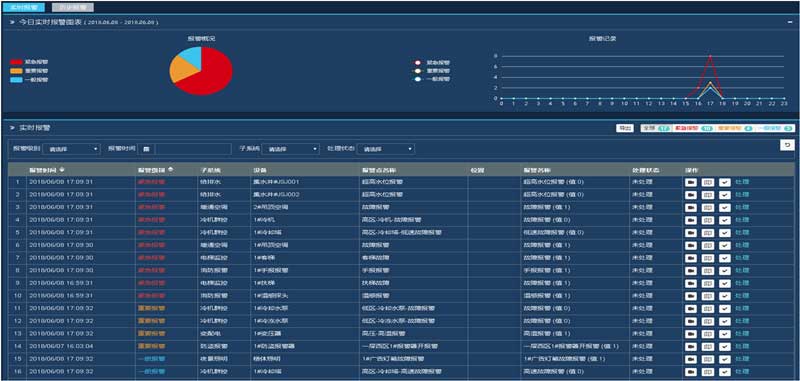This screenshot has width=800, height=381.
Task: Toggle orange important alarm pie legend
Action: point(29,70)
